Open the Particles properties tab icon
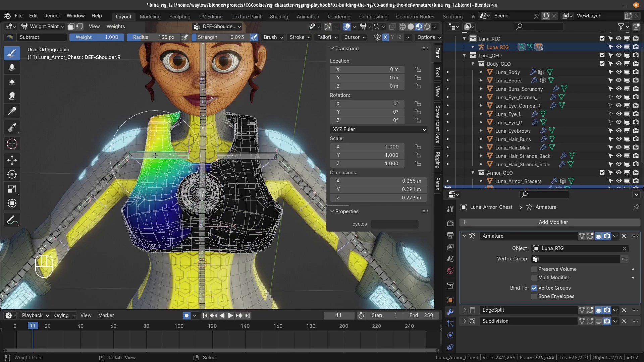This screenshot has height=362, width=644. pyautogui.click(x=450, y=323)
